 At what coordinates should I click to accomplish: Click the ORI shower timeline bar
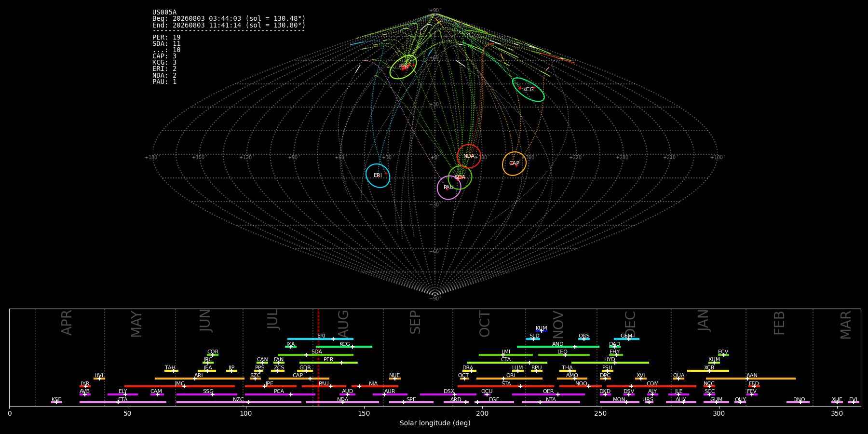click(x=509, y=379)
